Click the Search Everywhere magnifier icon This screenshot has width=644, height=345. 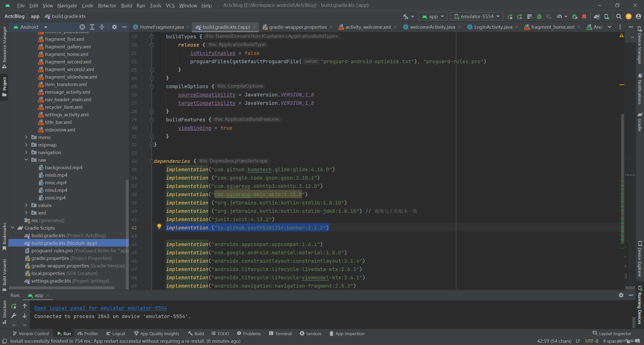point(619,17)
